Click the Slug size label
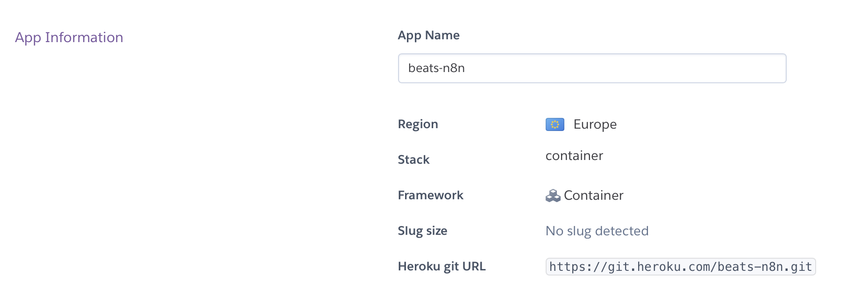The image size is (868, 305). click(x=422, y=231)
